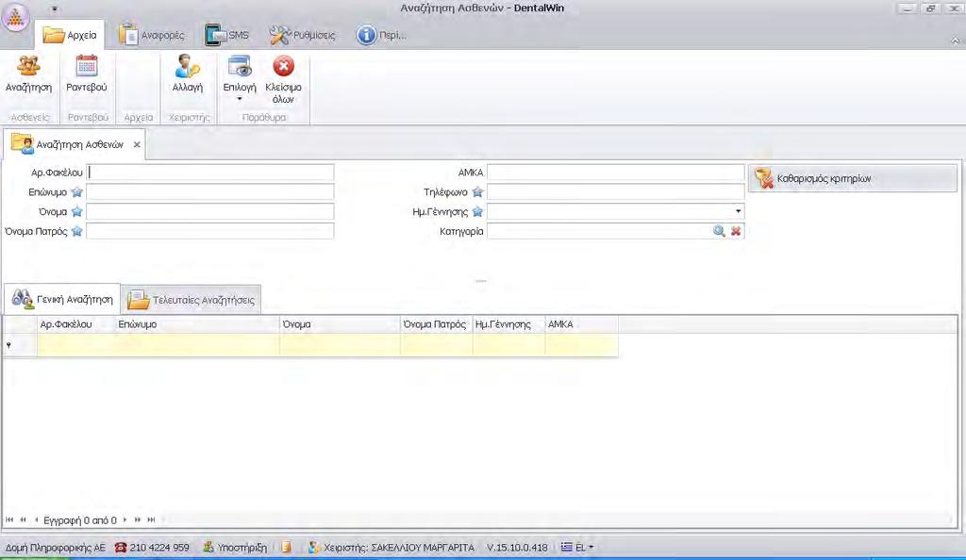
Task: Focus the Τηλέφωνο input field
Action: point(615,192)
